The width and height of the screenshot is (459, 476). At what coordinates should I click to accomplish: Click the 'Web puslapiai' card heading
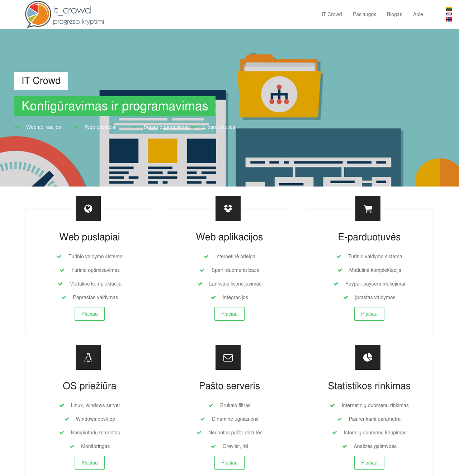[x=90, y=237]
